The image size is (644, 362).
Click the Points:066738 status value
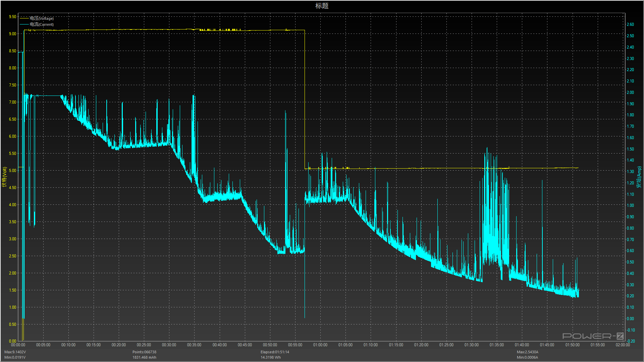(x=144, y=352)
